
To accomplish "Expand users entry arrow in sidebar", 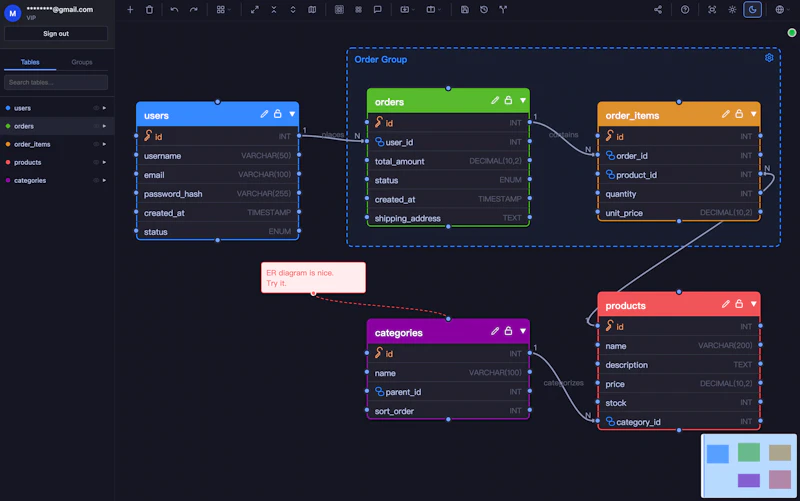I will pyautogui.click(x=104, y=108).
